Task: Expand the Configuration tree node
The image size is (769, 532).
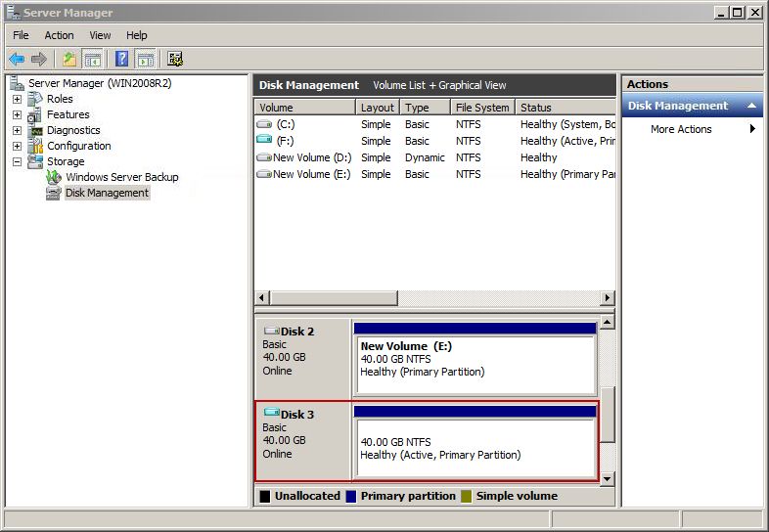Action: (18, 146)
